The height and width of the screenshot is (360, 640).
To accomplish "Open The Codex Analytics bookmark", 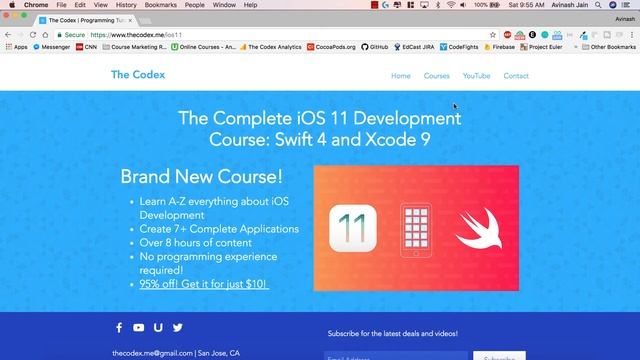I will [x=271, y=47].
